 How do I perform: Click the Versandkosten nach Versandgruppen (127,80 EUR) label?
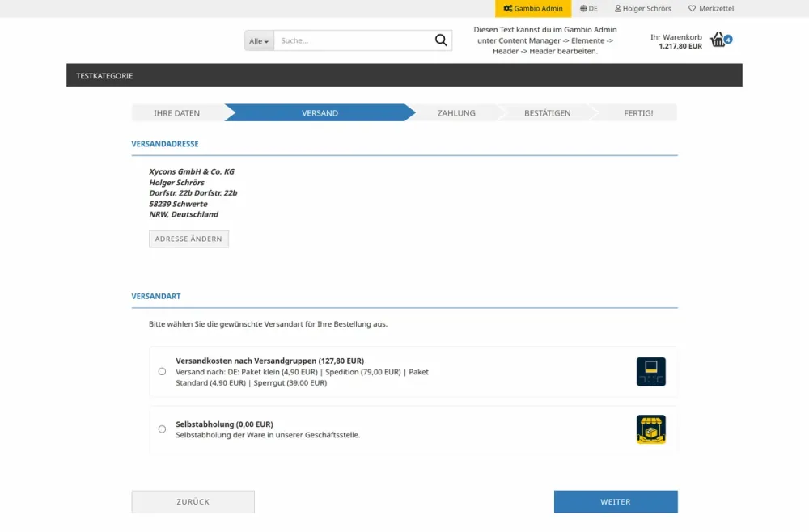tap(270, 361)
